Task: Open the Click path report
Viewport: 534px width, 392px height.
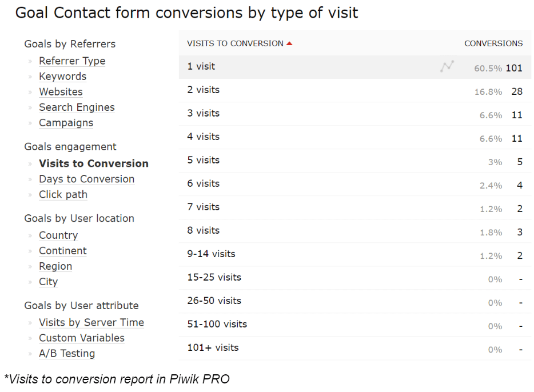Action: click(63, 195)
